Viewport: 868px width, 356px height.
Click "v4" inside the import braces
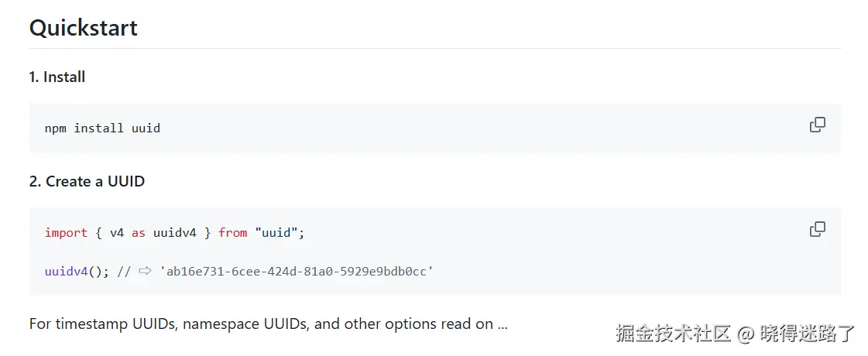[117, 232]
